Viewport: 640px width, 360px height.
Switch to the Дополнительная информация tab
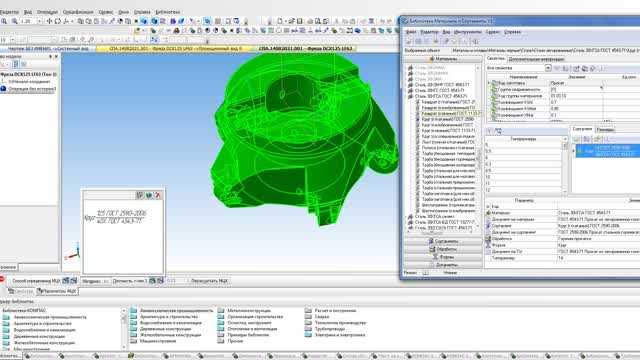click(x=536, y=59)
